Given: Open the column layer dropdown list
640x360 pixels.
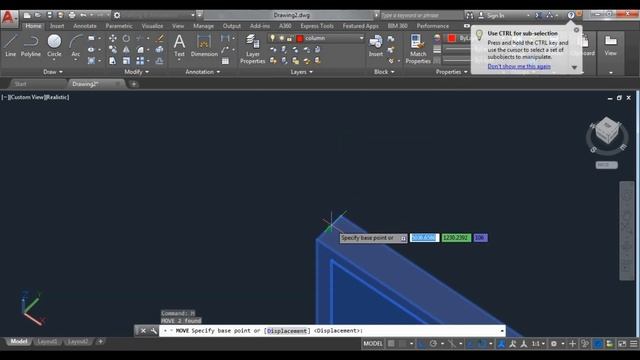Looking at the screenshot, I should click(x=361, y=38).
